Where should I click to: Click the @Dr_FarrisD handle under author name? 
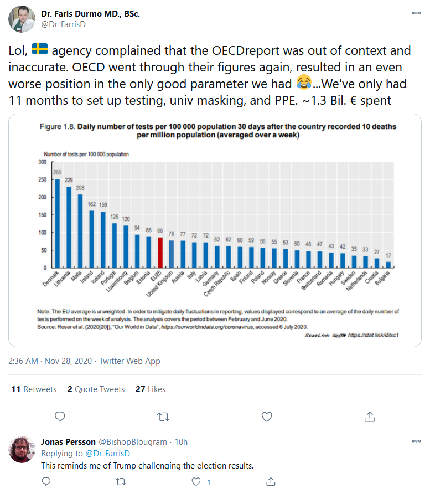tap(63, 24)
